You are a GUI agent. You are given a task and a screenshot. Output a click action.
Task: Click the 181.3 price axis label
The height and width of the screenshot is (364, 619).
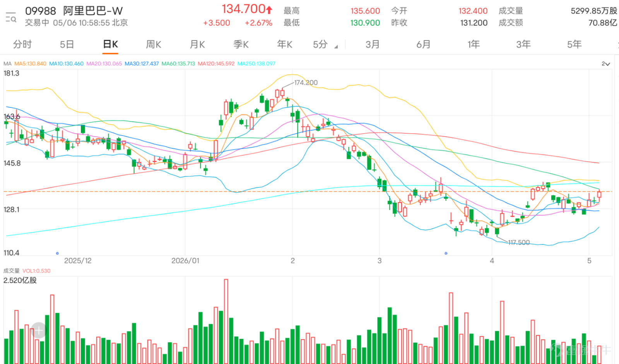[11, 73]
